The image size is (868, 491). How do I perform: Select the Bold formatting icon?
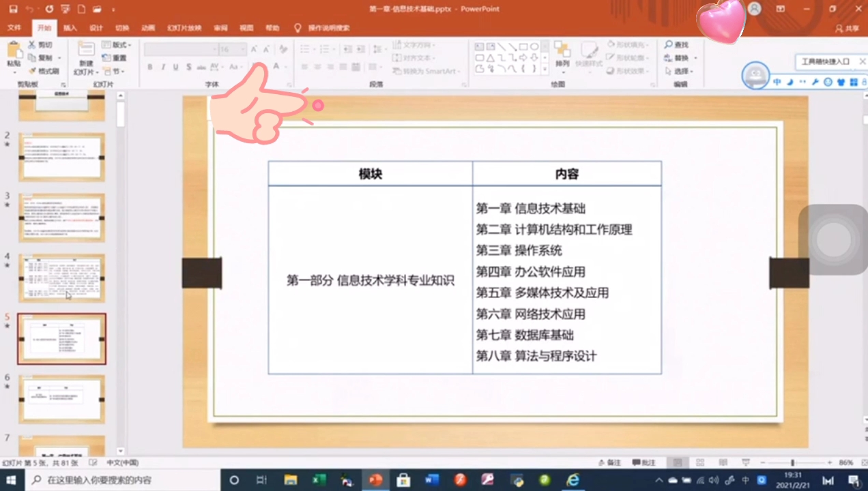(149, 66)
